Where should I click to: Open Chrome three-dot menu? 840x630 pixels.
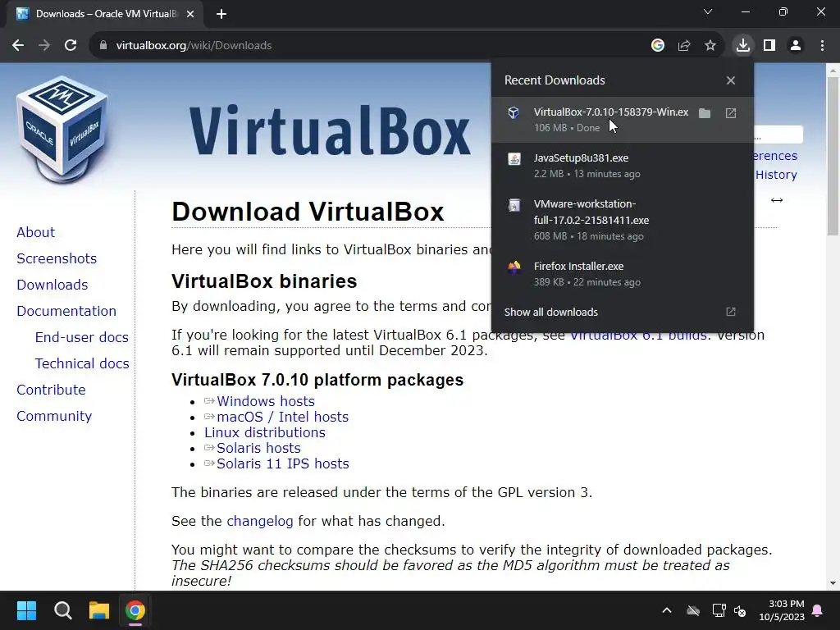(x=822, y=46)
